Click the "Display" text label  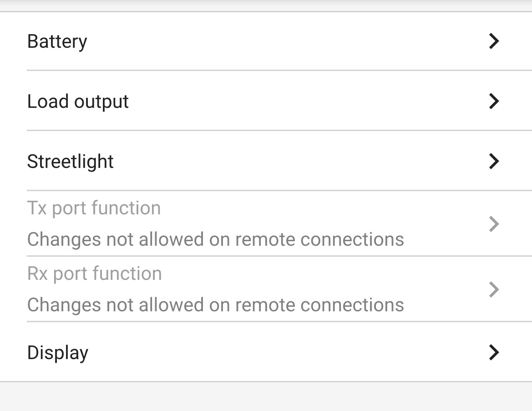pyautogui.click(x=58, y=353)
